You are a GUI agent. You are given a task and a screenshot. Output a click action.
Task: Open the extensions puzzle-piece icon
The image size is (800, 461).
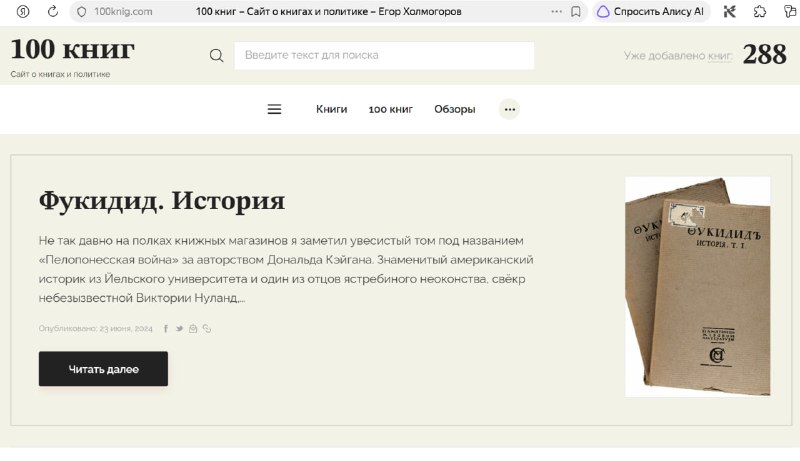click(760, 12)
